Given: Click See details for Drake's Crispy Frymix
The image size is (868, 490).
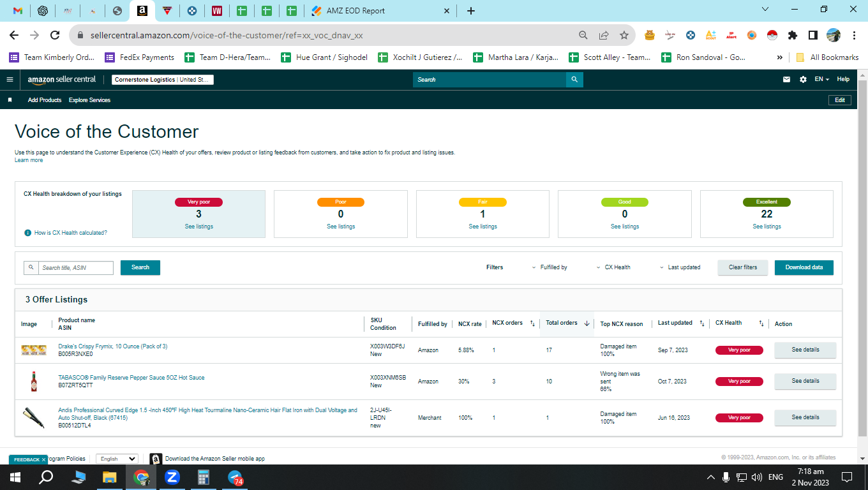Looking at the screenshot, I should pyautogui.click(x=805, y=350).
